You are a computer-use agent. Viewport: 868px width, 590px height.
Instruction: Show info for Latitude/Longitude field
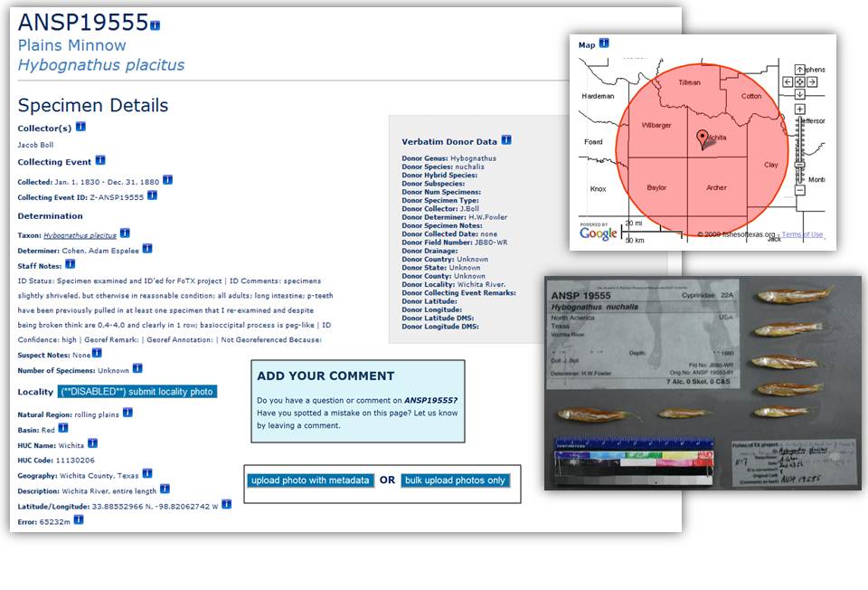click(x=226, y=504)
